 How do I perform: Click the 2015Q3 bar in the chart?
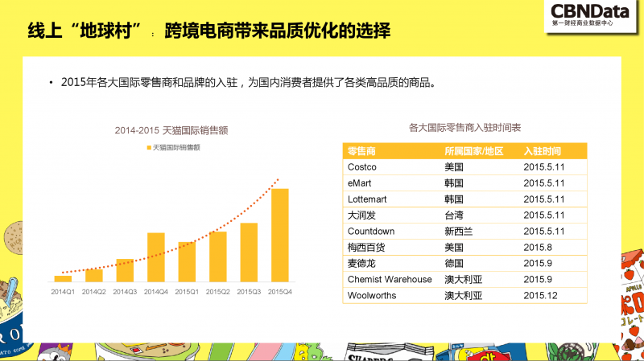249,252
